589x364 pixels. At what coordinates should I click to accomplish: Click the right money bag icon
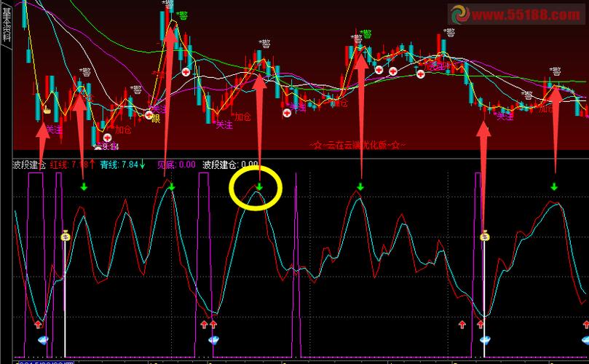tap(486, 235)
